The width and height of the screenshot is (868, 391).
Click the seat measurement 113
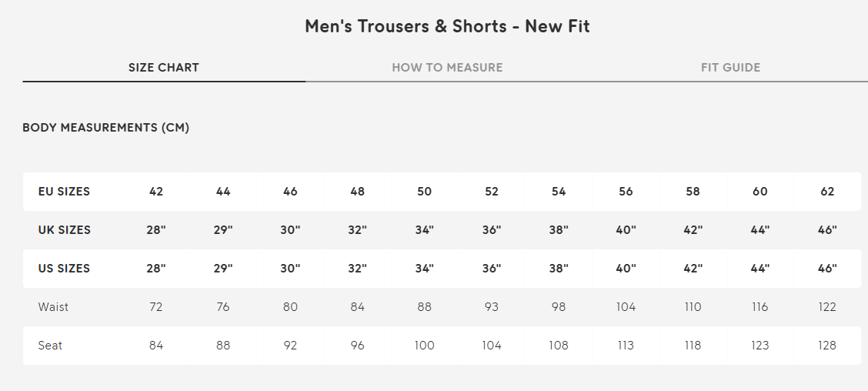[x=626, y=346]
